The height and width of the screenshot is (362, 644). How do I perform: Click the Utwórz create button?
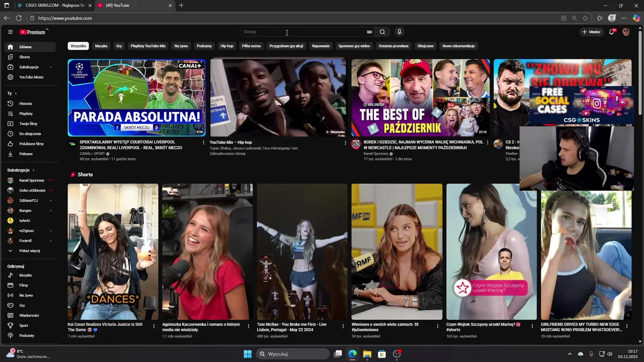[x=592, y=32]
